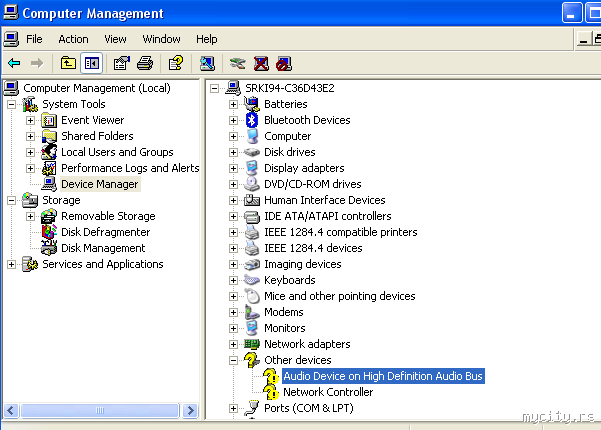Click the Services and Applications icon
601x430 pixels.
coord(30,264)
